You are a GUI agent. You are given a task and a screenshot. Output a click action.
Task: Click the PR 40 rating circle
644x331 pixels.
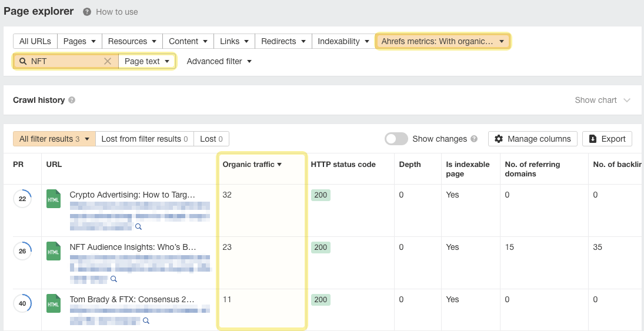pyautogui.click(x=22, y=304)
